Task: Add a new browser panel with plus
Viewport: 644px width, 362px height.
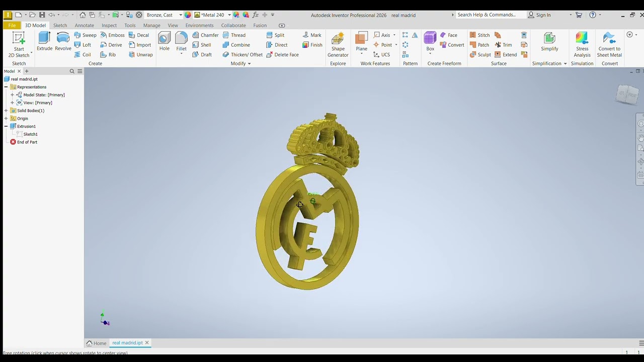Action: pyautogui.click(x=27, y=71)
